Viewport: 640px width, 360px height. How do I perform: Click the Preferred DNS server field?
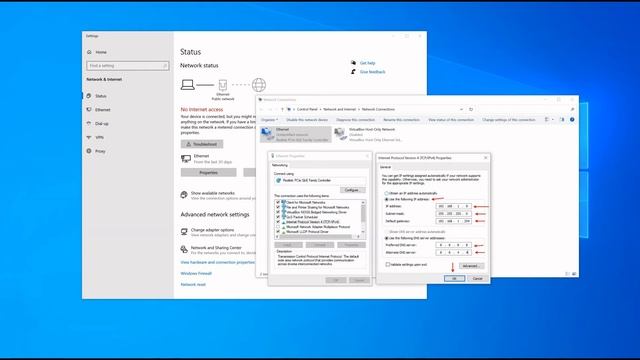pos(454,245)
